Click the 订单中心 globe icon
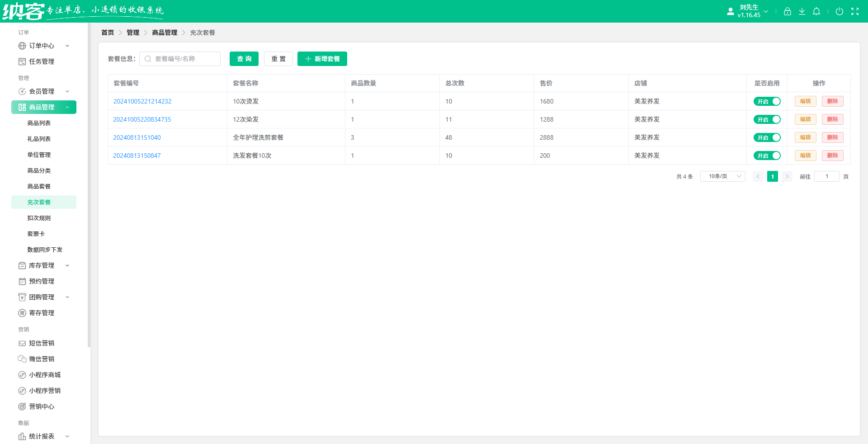 [22, 46]
